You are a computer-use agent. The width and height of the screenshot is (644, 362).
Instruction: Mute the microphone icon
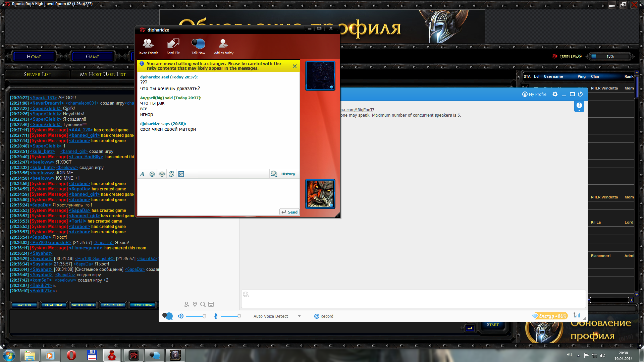[216, 316]
